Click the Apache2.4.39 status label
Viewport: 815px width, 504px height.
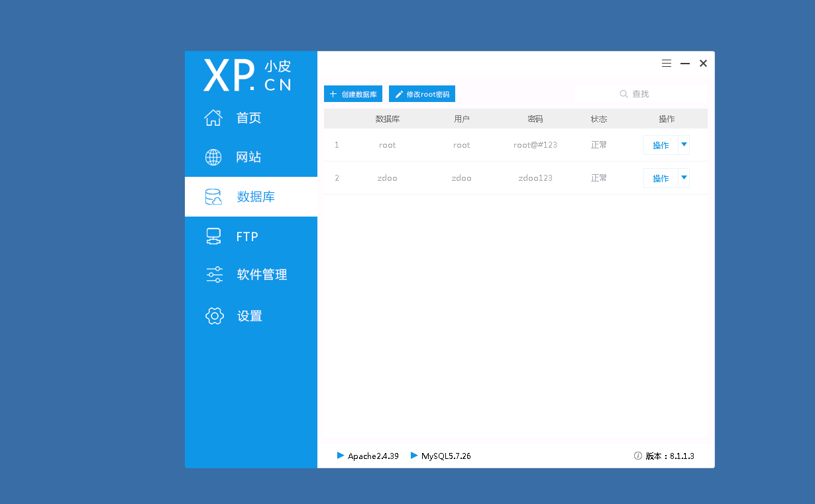point(373,456)
